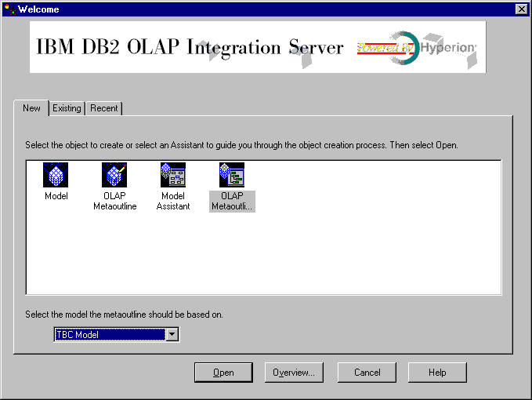Select the highlighted OLAP Metaoutline Assistant icon
The image size is (532, 400).
point(232,175)
